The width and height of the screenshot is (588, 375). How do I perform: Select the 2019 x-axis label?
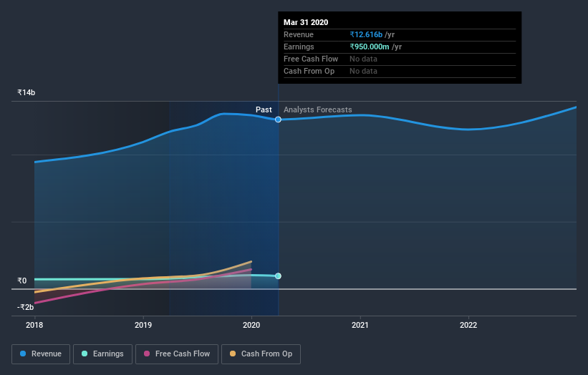(x=143, y=325)
